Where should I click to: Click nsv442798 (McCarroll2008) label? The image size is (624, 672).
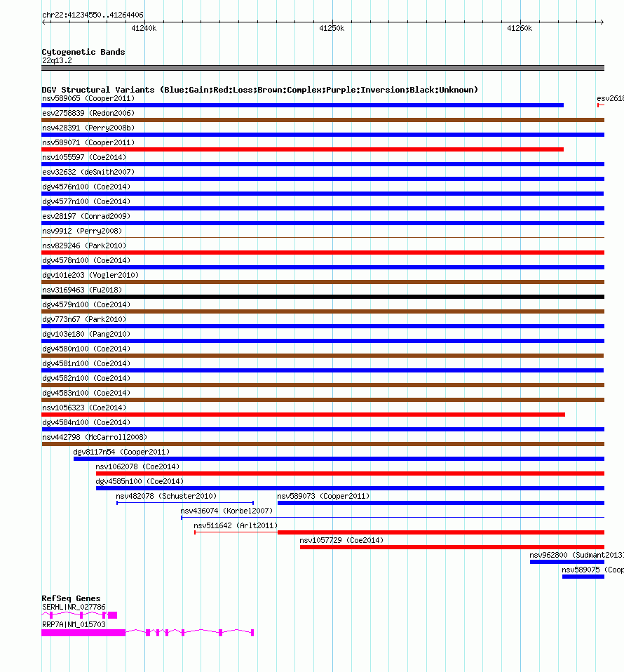point(95,437)
